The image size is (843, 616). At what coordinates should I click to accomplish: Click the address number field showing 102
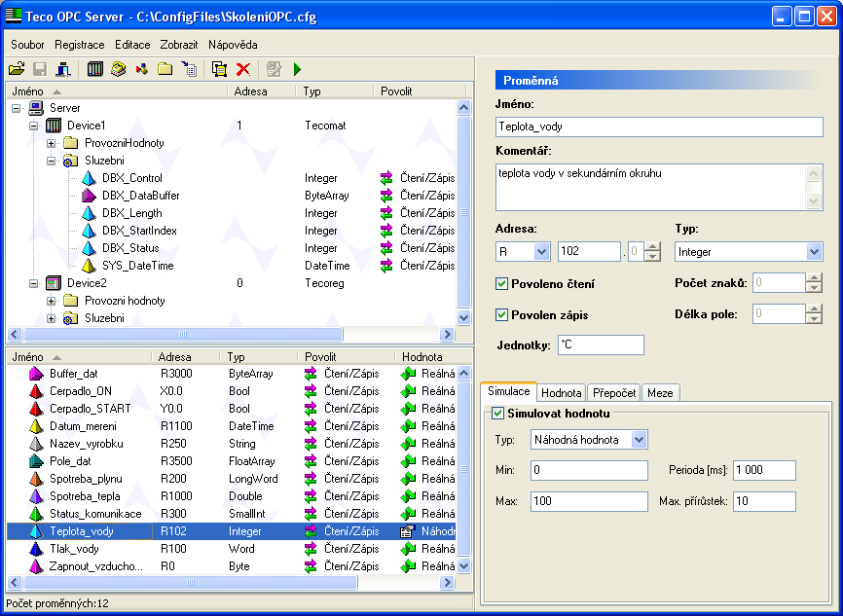click(589, 252)
